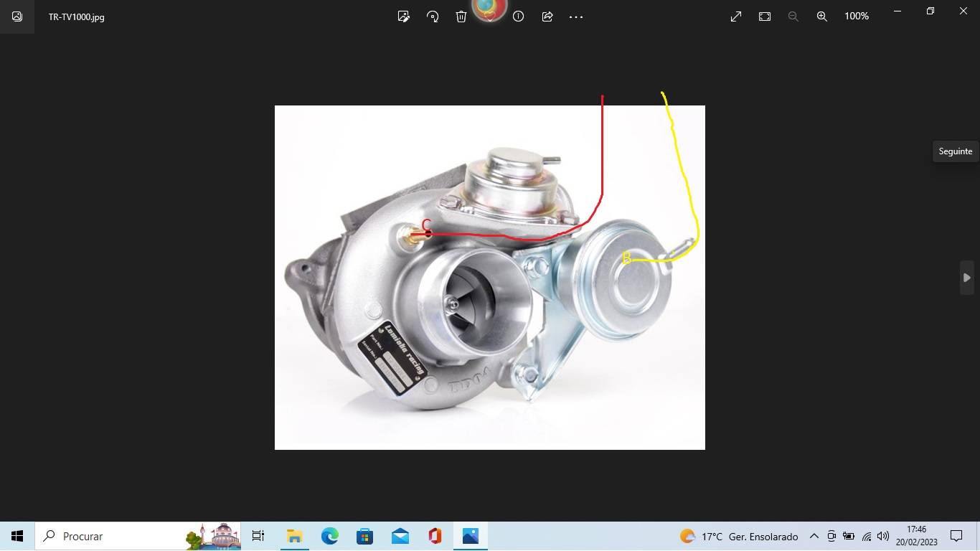Fit the image to the window

tap(764, 16)
